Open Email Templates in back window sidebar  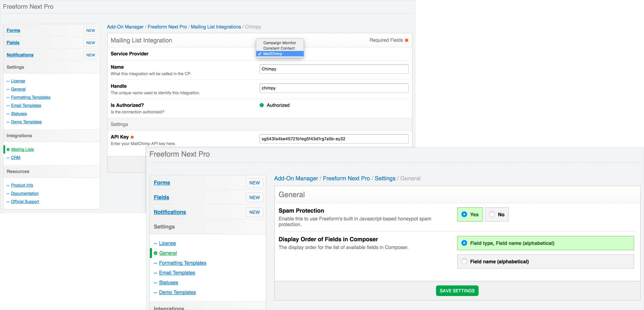(26, 106)
